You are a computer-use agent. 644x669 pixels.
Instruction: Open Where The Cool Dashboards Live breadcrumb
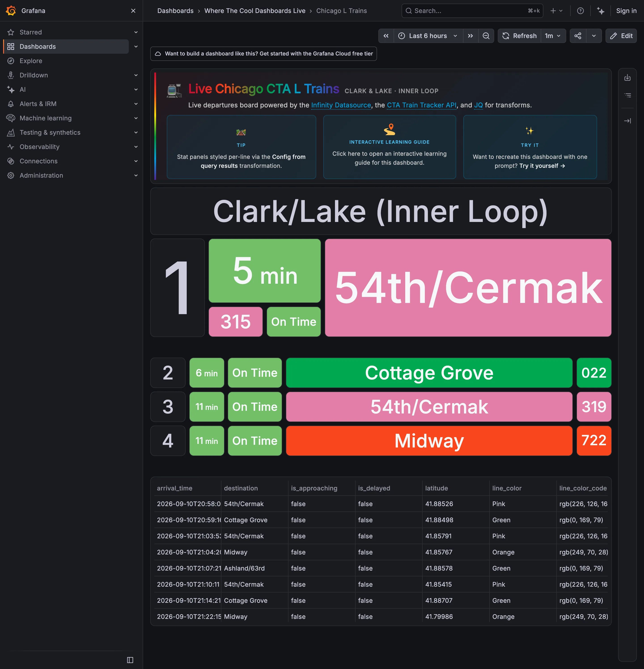(255, 11)
